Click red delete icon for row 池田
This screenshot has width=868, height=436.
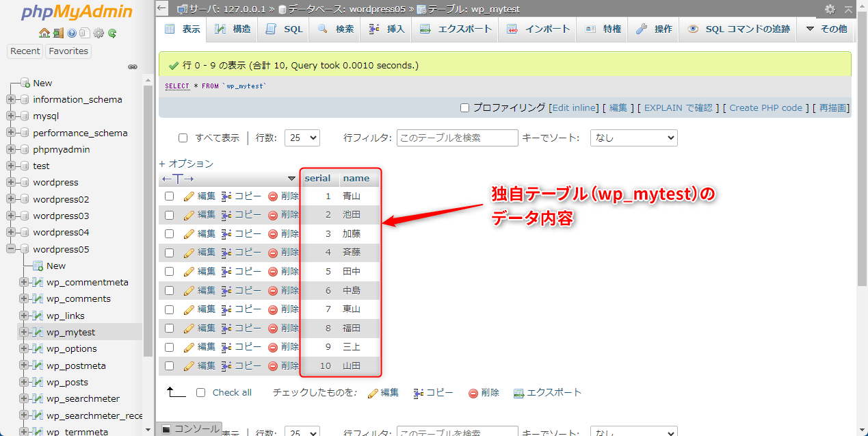tap(273, 215)
